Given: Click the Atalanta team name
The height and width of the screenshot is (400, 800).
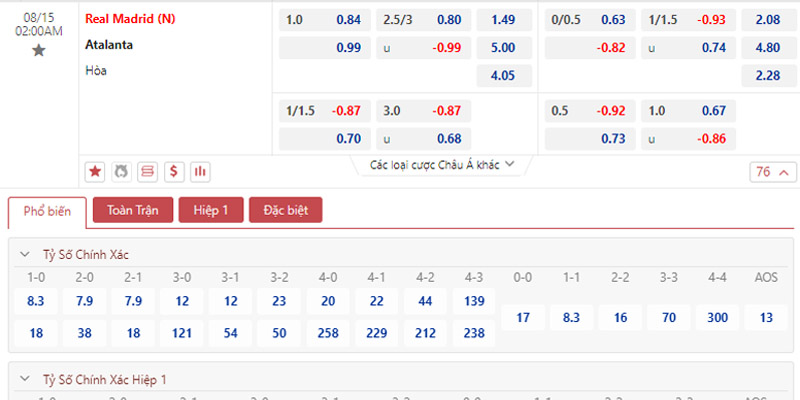Looking at the screenshot, I should [109, 45].
